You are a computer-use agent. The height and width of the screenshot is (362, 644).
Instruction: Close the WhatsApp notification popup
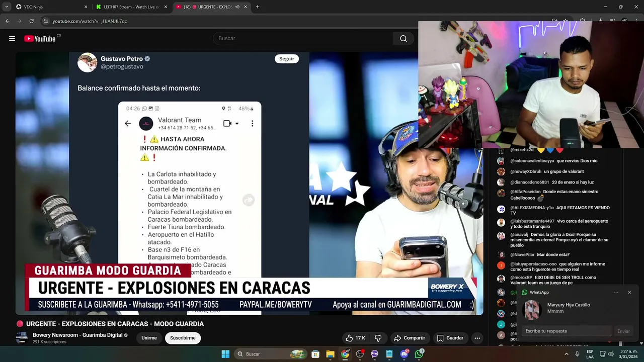click(x=629, y=292)
